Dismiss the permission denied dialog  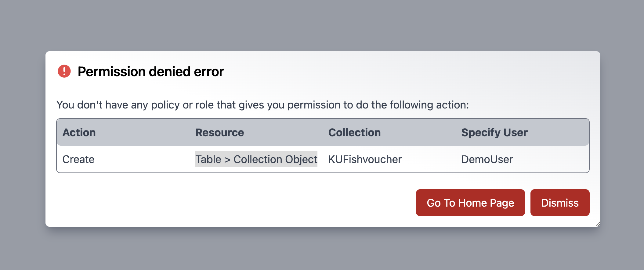560,202
